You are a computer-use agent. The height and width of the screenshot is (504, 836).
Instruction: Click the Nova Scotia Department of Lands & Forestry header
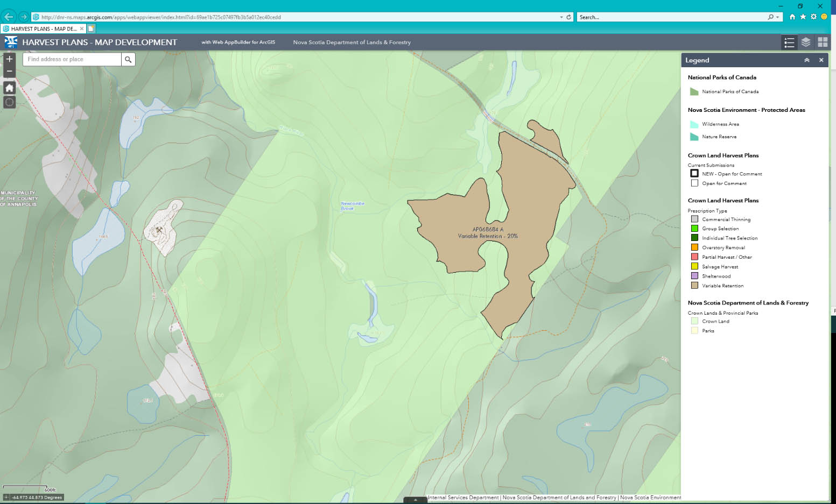click(x=352, y=42)
